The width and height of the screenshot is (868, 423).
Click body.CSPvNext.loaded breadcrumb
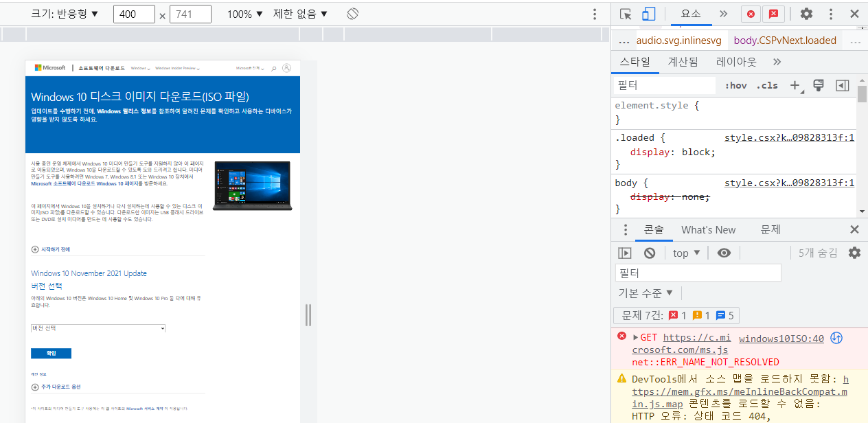click(x=785, y=41)
